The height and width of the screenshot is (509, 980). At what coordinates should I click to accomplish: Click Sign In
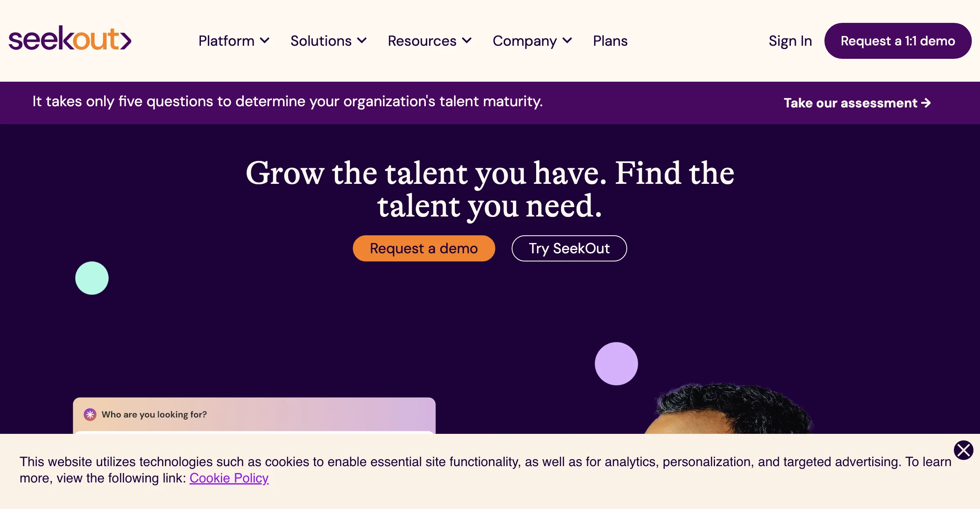(789, 40)
